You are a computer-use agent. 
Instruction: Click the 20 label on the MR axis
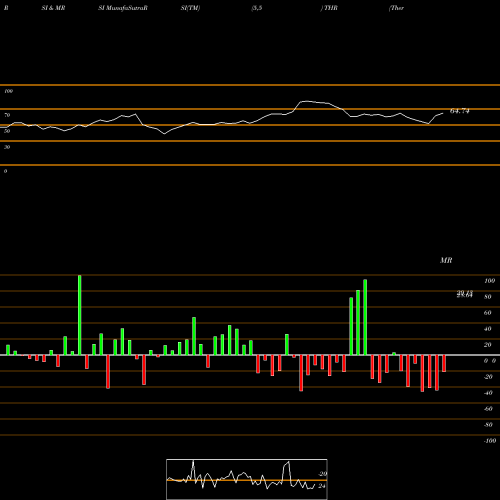pyautogui.click(x=488, y=345)
